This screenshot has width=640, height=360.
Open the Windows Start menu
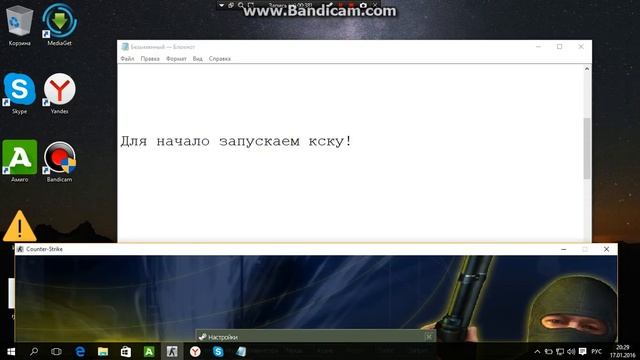coord(11,351)
